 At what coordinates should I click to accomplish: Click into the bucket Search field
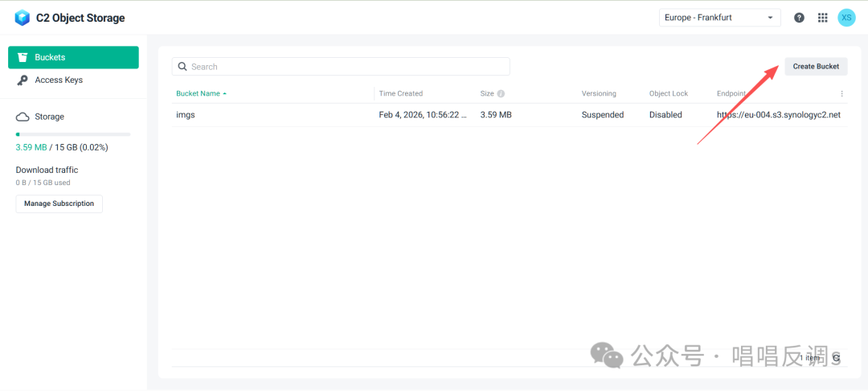click(346, 67)
